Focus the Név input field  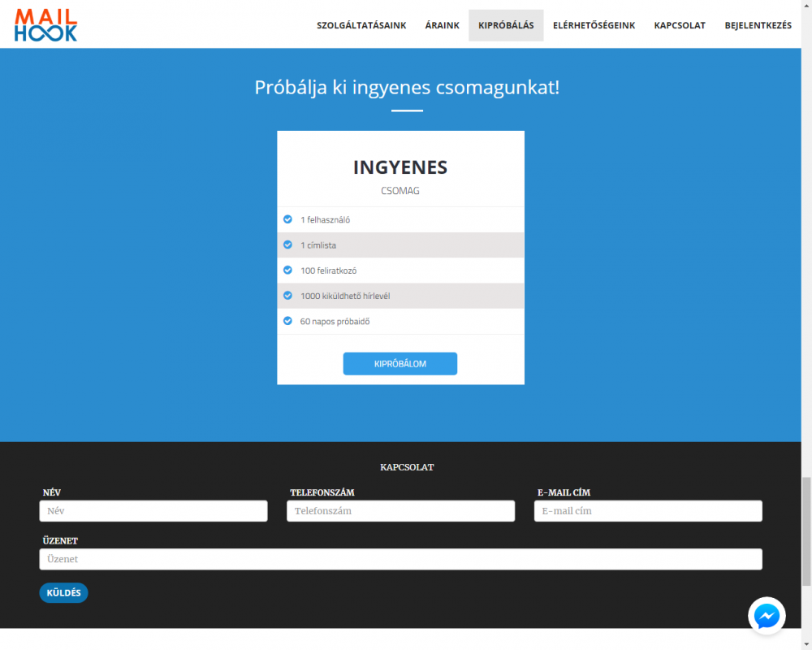(x=153, y=511)
